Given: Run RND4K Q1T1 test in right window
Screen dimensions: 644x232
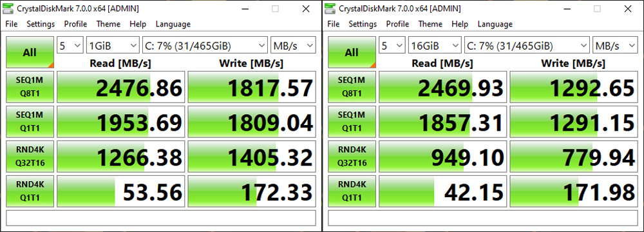Looking at the screenshot, I should [352, 191].
